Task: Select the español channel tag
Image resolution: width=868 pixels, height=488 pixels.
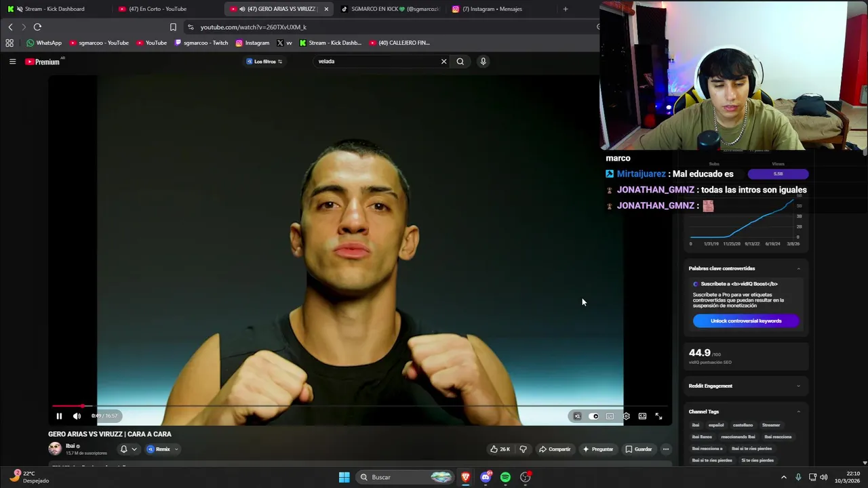Action: [716, 425]
